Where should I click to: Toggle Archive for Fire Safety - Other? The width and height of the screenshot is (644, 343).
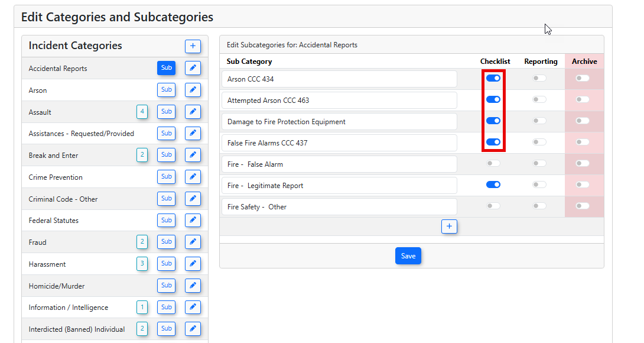coord(583,206)
